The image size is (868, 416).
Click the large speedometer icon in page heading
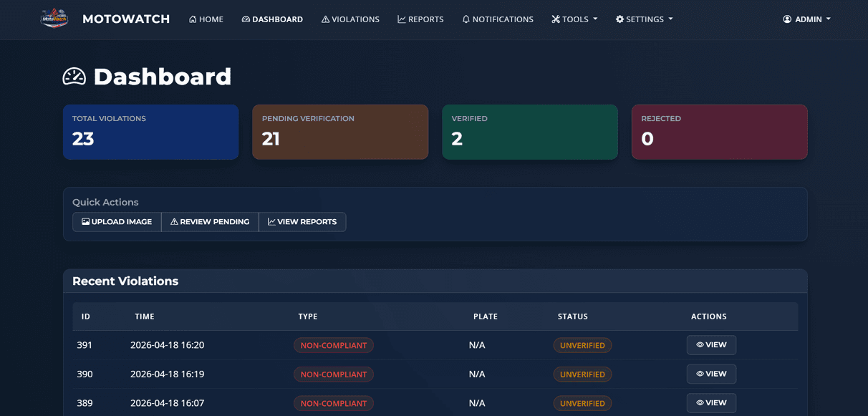tap(74, 77)
